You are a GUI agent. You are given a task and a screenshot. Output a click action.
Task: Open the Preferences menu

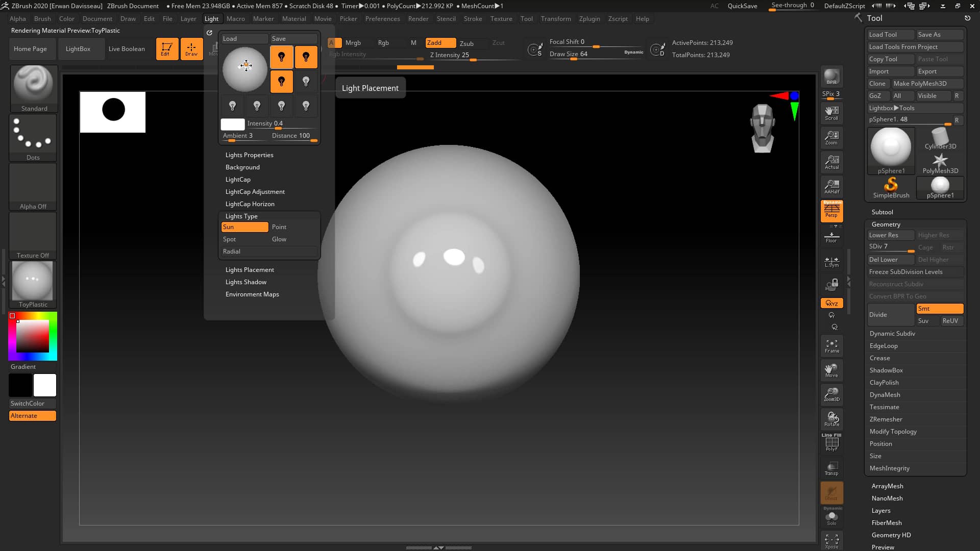(383, 19)
